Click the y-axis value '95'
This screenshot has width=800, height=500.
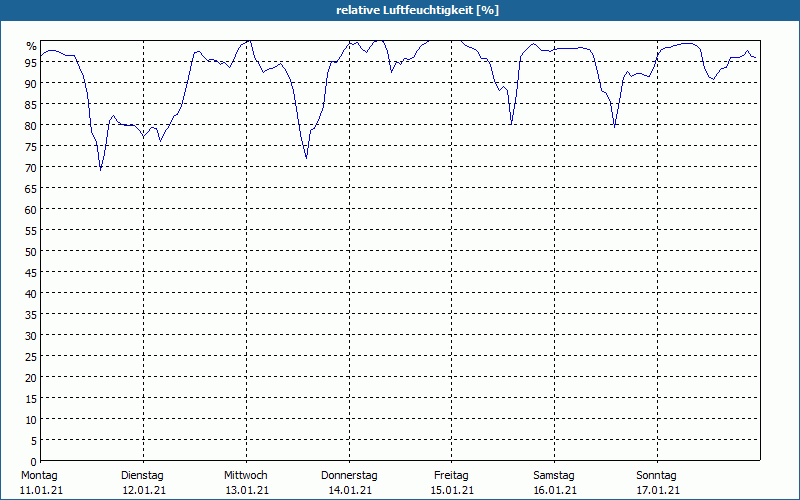click(x=31, y=62)
